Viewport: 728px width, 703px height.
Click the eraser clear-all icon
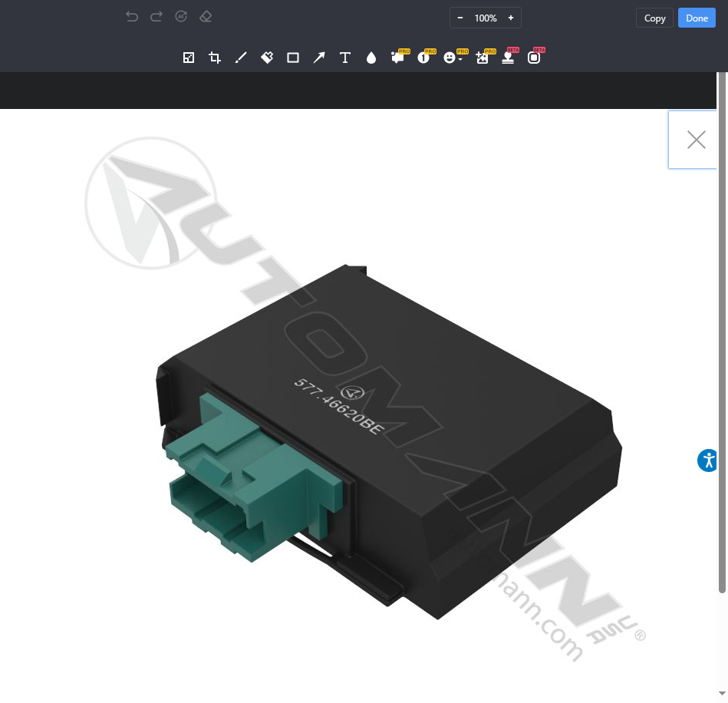tap(206, 17)
